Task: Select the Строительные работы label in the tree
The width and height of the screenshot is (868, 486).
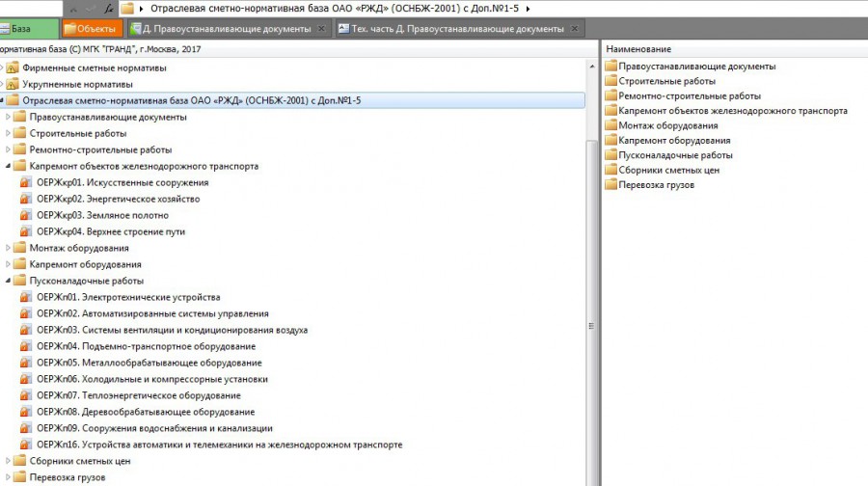Action: [x=78, y=133]
